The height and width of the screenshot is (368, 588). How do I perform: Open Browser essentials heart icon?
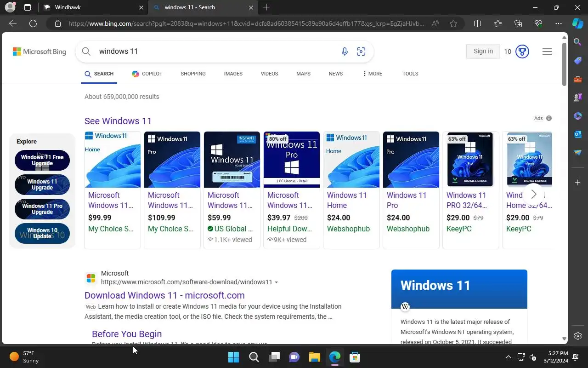538,23
